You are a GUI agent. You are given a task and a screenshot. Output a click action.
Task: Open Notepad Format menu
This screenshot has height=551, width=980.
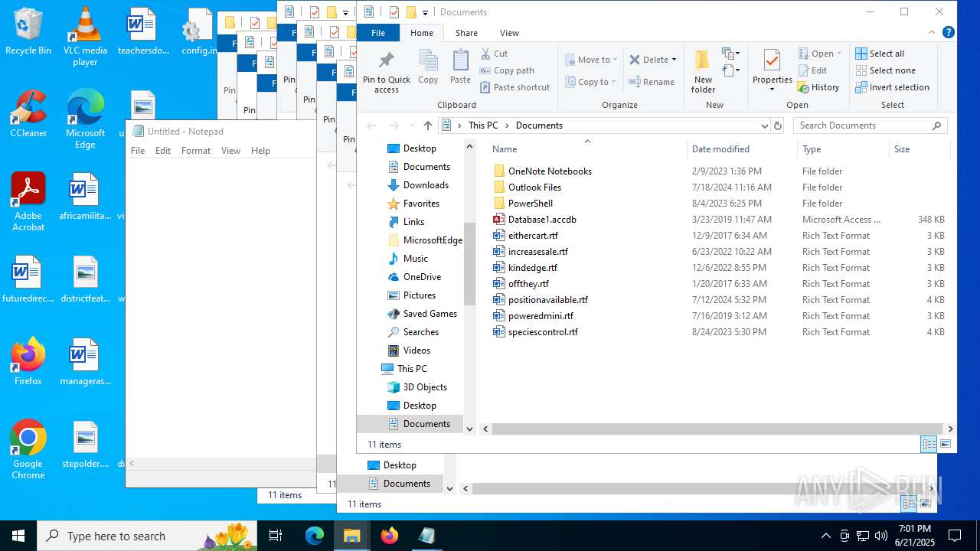(x=196, y=151)
